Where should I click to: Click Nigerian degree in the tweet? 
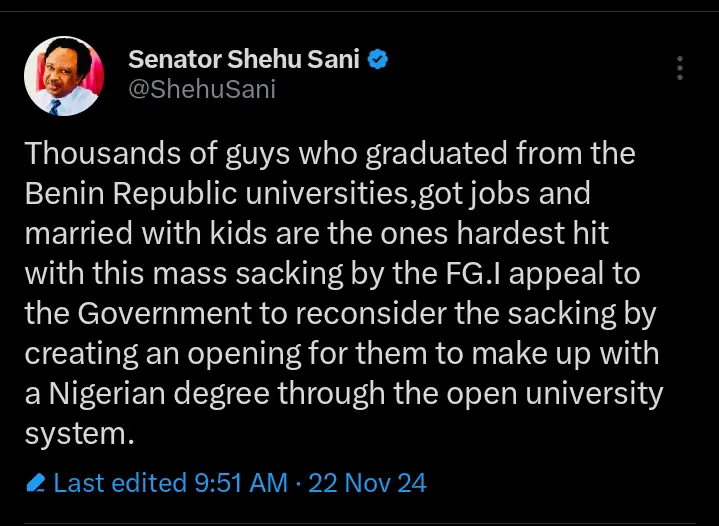point(159,394)
